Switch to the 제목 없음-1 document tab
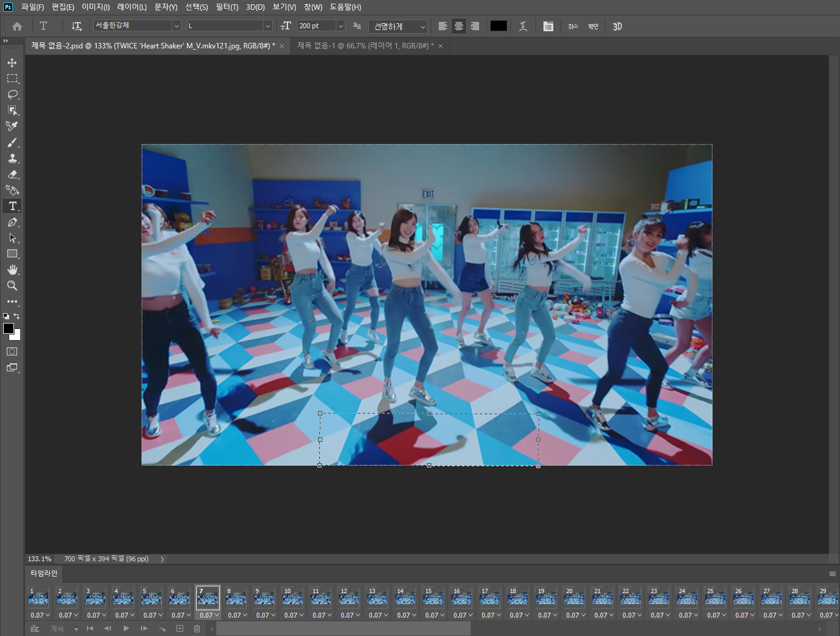The height and width of the screenshot is (636, 840). (x=365, y=46)
